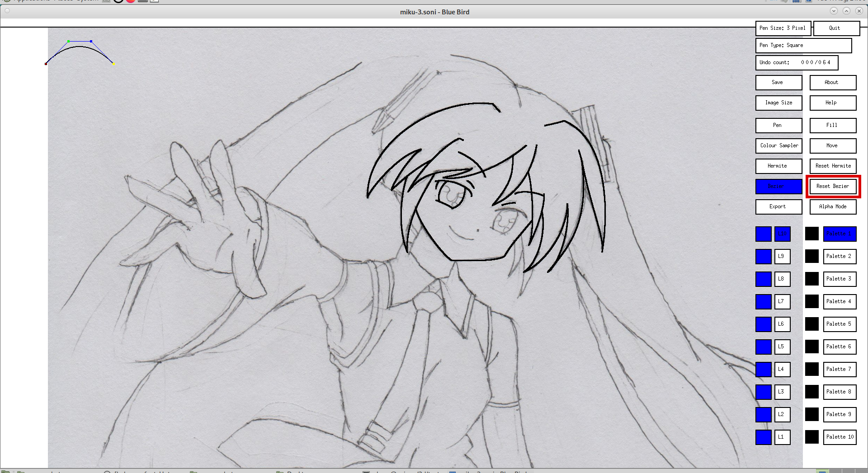Image resolution: width=868 pixels, height=473 pixels.
Task: Export the image
Action: pyautogui.click(x=778, y=206)
